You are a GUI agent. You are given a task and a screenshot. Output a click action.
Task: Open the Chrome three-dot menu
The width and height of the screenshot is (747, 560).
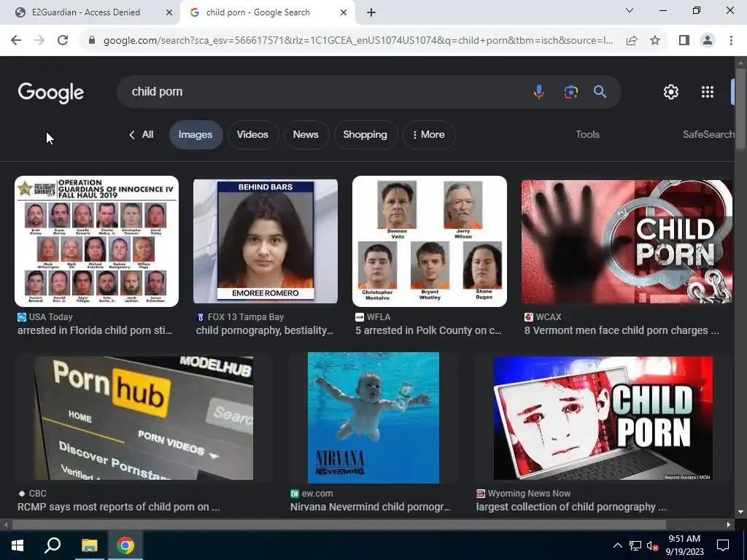(x=731, y=41)
